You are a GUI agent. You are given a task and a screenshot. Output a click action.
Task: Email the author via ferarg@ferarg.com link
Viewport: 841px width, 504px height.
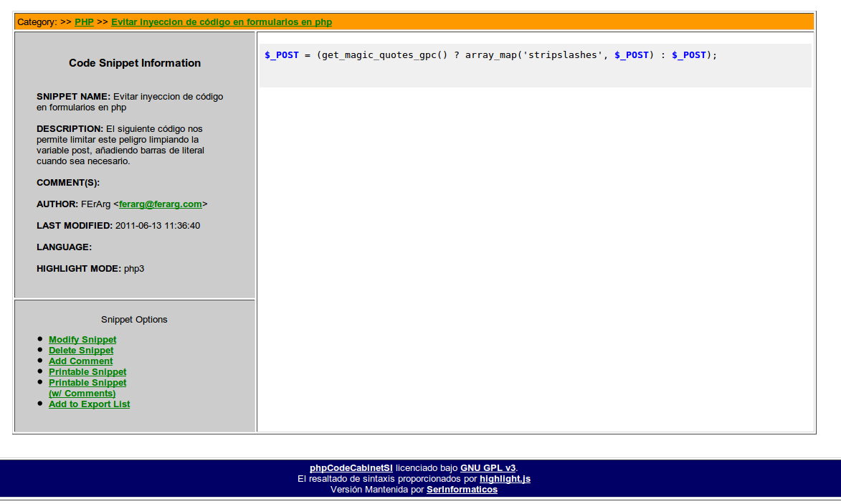pos(160,204)
